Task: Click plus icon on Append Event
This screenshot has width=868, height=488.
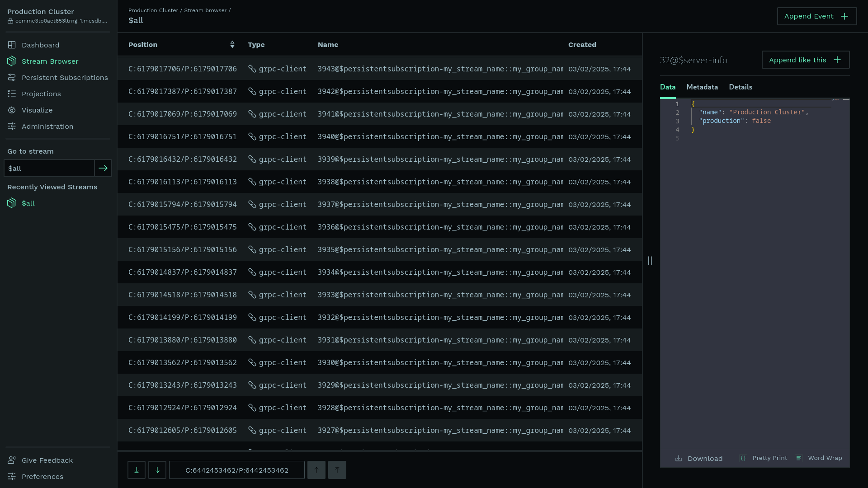Action: pyautogui.click(x=844, y=16)
